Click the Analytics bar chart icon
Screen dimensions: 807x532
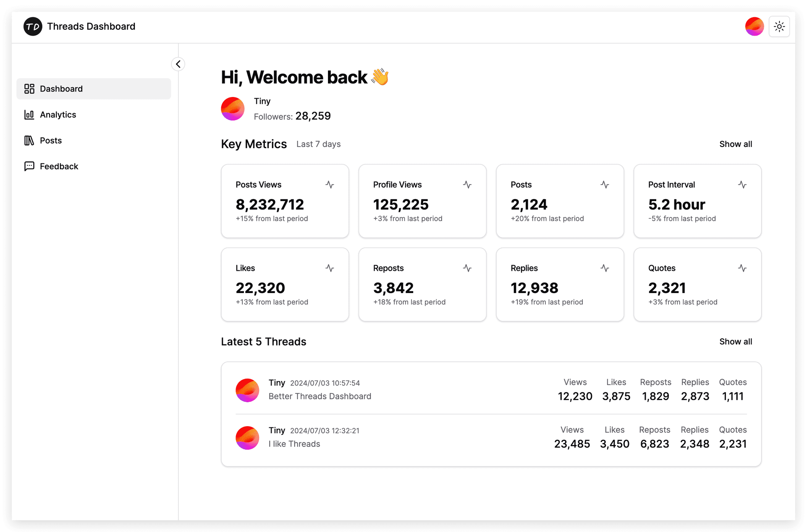click(x=29, y=115)
